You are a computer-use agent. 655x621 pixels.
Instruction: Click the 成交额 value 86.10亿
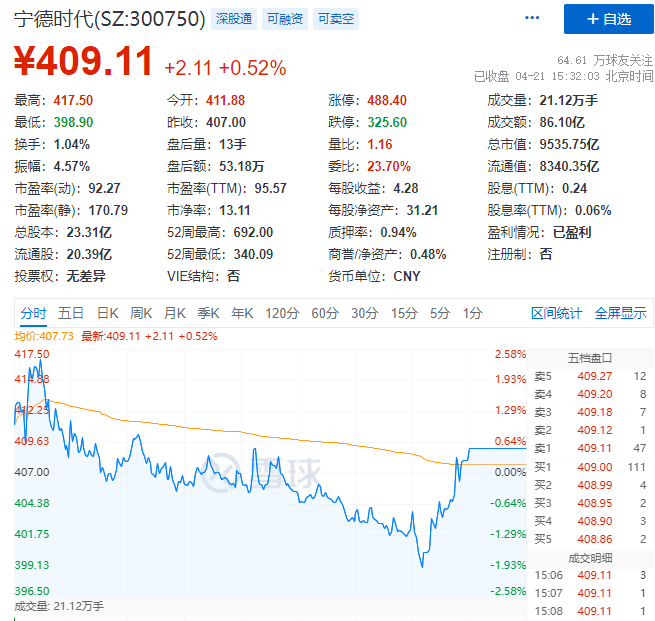[562, 122]
